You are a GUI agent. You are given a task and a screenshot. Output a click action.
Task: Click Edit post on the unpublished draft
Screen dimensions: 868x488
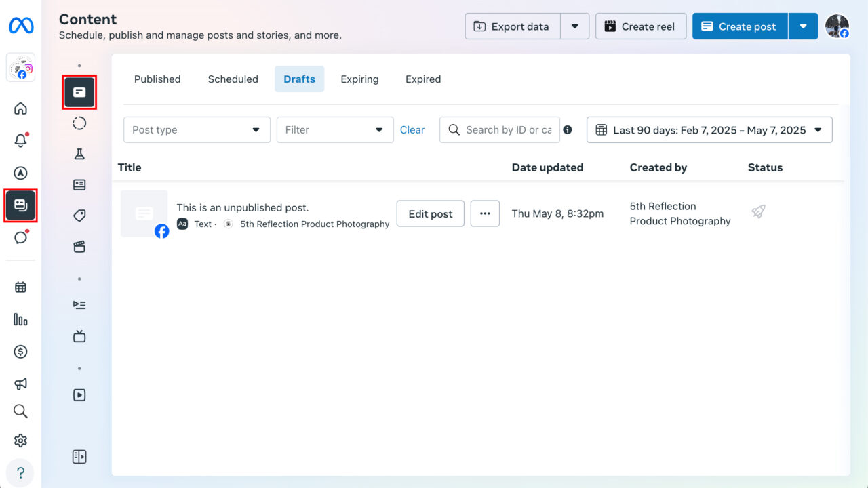(430, 213)
